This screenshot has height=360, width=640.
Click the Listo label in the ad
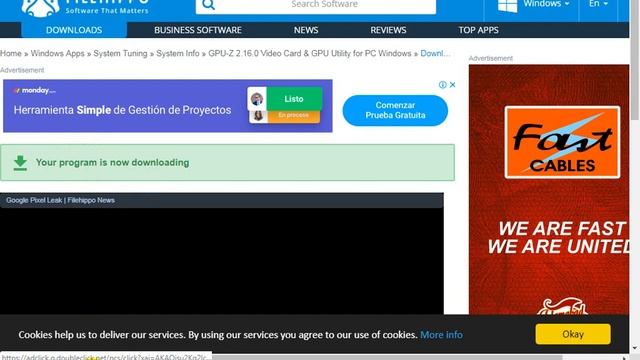tap(294, 99)
